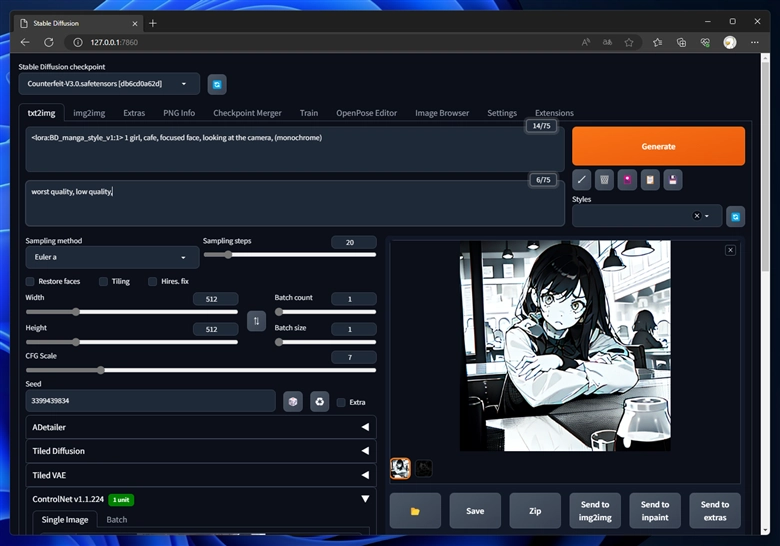Open the Extensions tab

pos(554,113)
